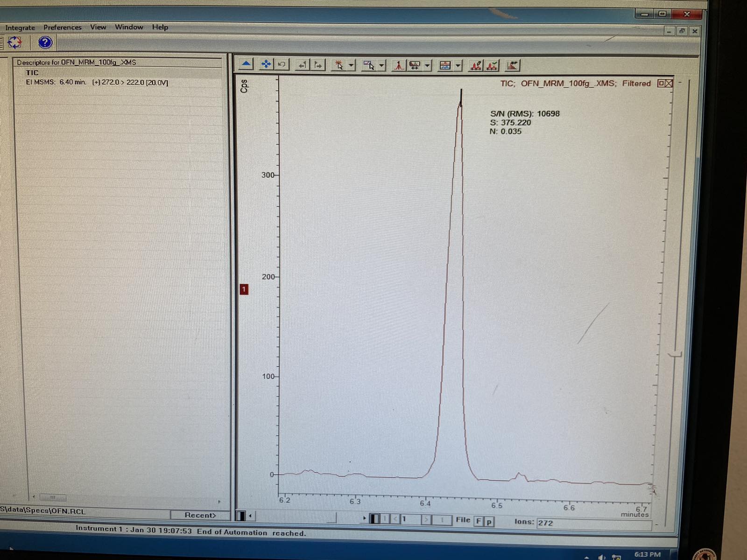Open the Integrate menu
The height and width of the screenshot is (560, 747).
coord(20,28)
